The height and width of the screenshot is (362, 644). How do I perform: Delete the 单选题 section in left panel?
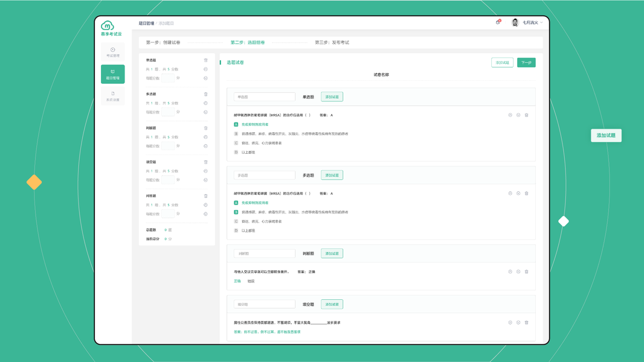206,60
